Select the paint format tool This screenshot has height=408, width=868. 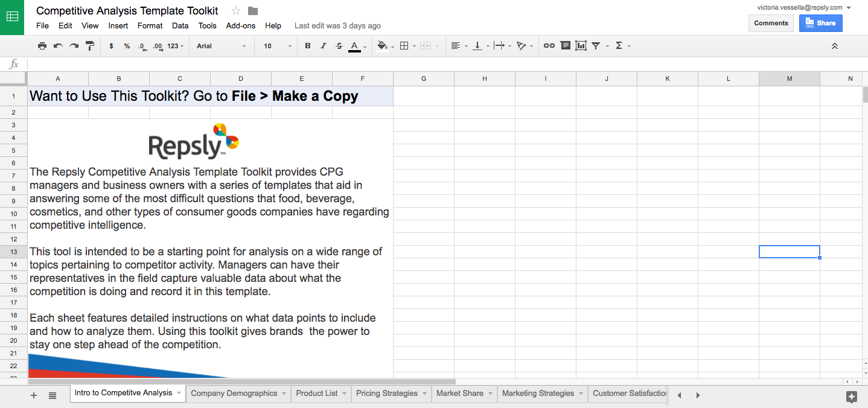click(90, 46)
